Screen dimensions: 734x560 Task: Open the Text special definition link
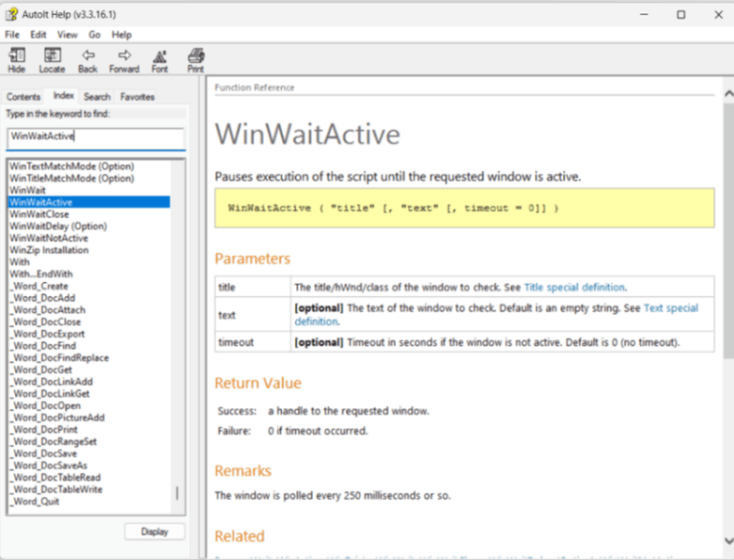click(496, 314)
